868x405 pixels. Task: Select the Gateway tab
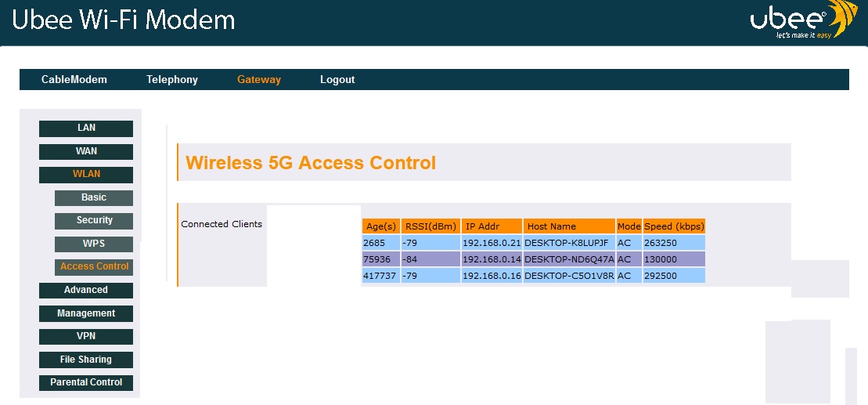click(259, 79)
